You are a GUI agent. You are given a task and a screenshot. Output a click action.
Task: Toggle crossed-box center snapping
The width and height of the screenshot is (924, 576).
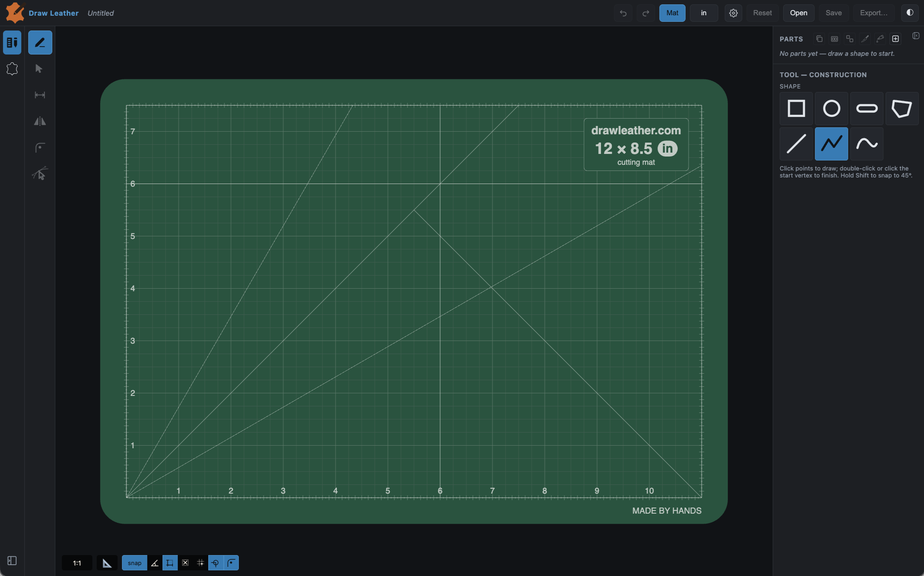pyautogui.click(x=185, y=563)
